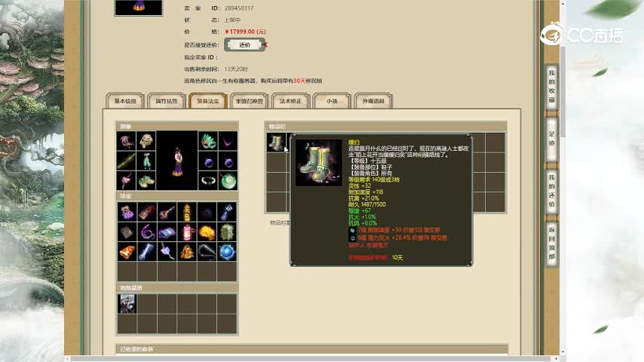Click the character figure in equipment panel
644x362 pixels.
coord(177,161)
